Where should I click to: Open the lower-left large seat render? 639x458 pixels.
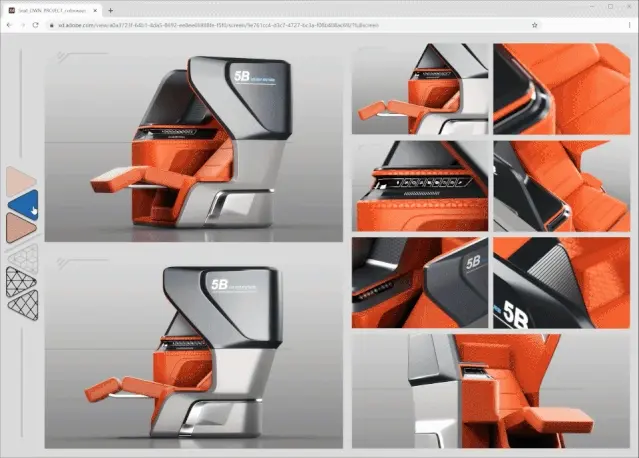coord(193,345)
